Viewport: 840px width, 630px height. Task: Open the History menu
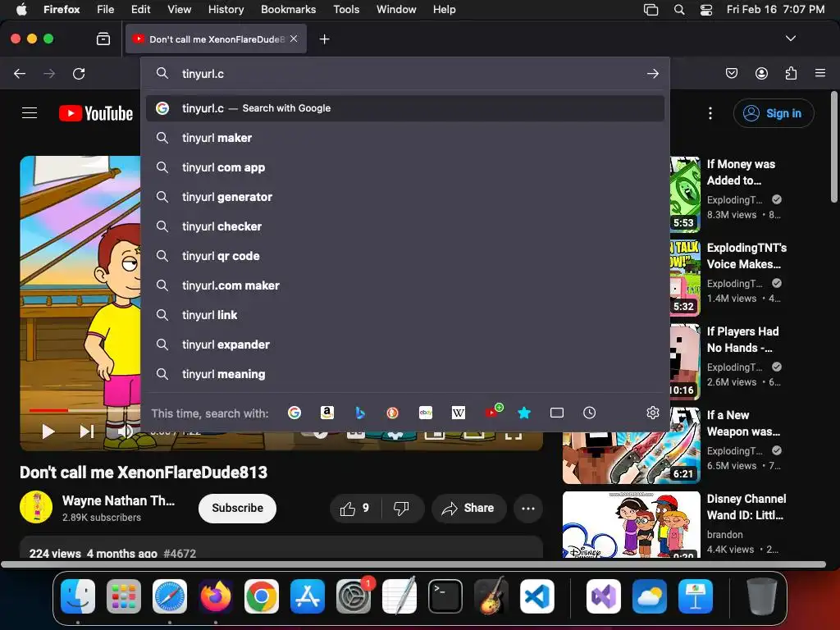point(226,9)
